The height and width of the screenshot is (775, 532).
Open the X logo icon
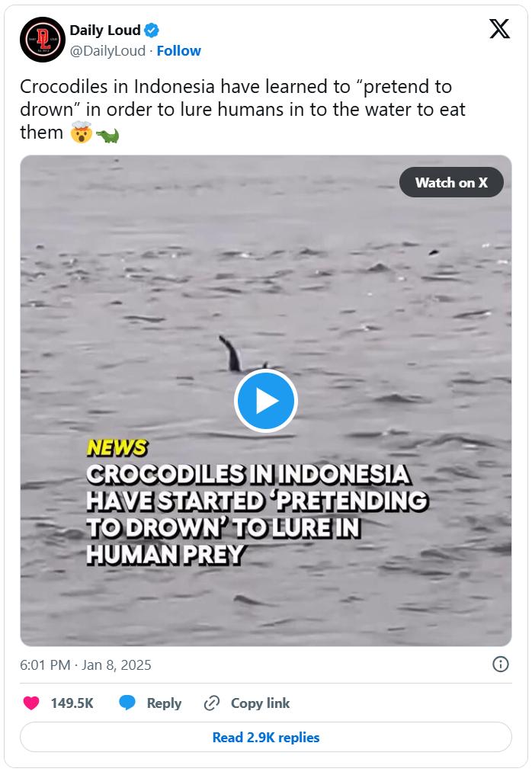(499, 29)
